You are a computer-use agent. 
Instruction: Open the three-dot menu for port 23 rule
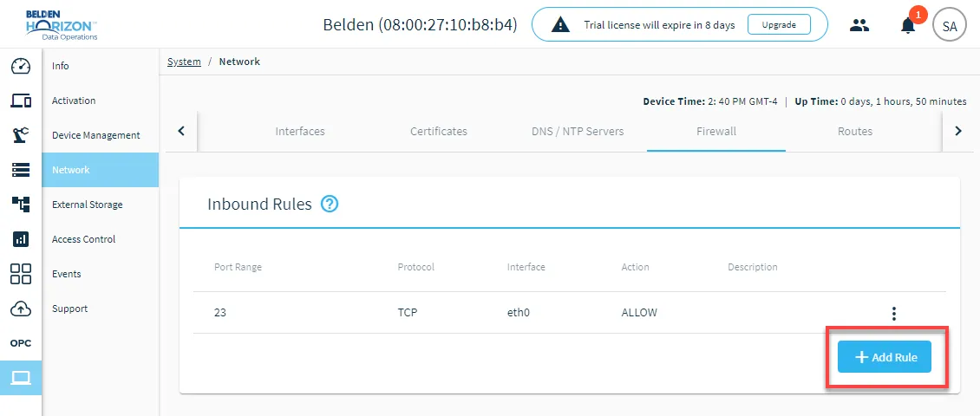(894, 313)
